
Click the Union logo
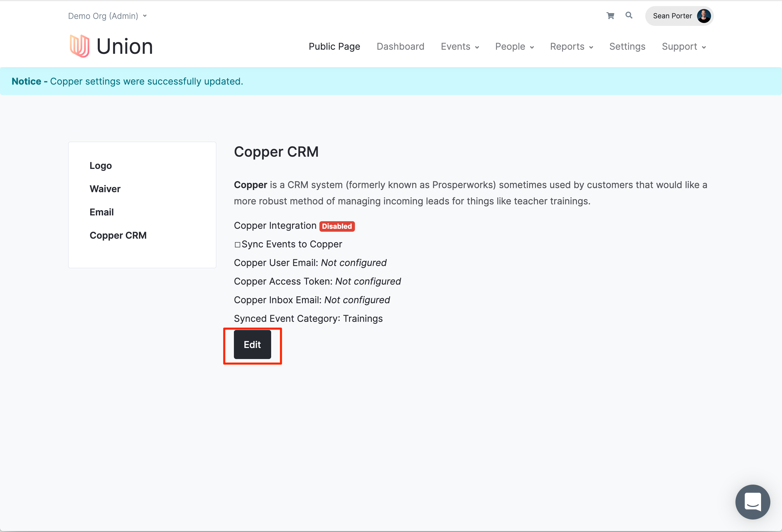[111, 46]
